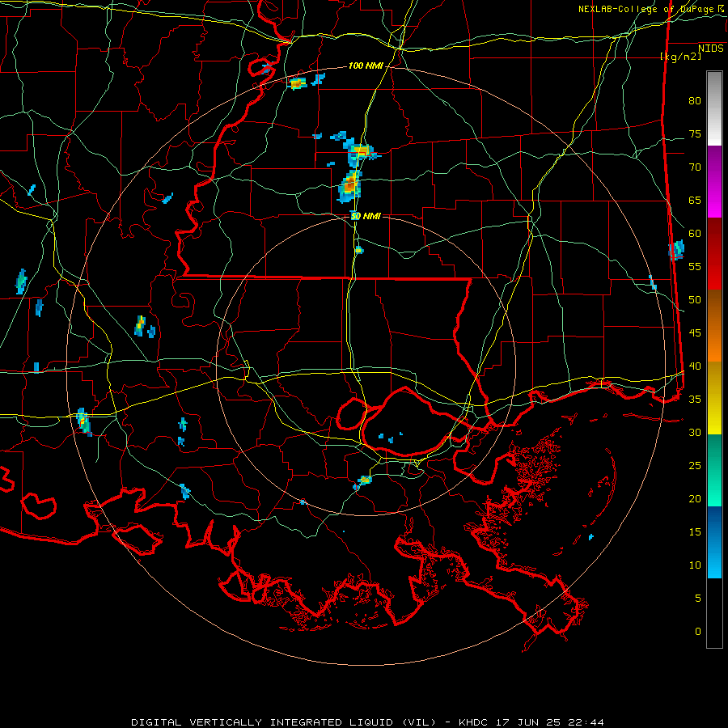Click the DIGITAL VERTICALLY INTEGRATED LIQUID (VIL) title

click(284, 722)
